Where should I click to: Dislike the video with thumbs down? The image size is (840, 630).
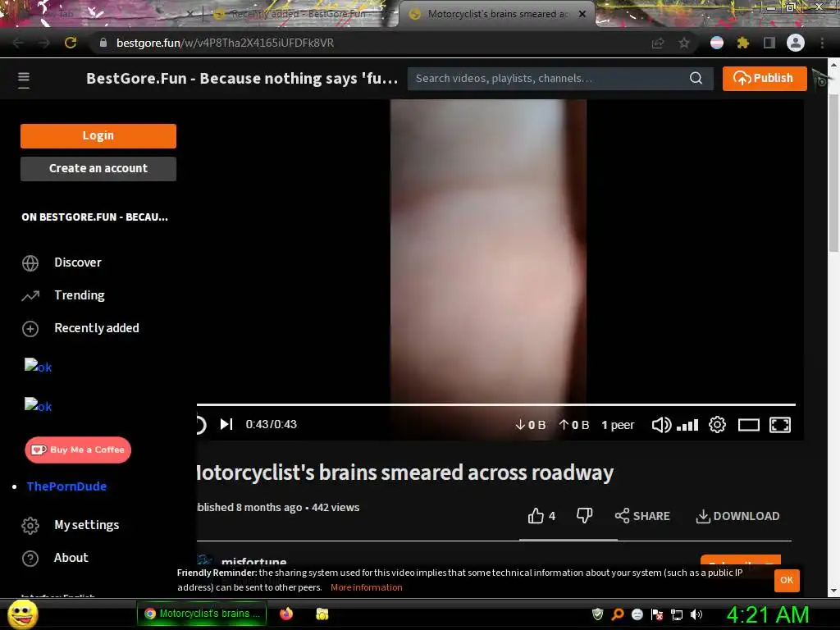pos(584,515)
